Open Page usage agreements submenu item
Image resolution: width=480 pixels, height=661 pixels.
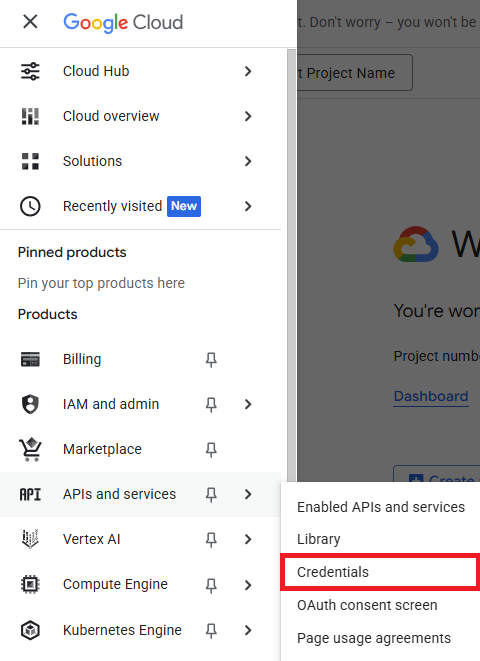[x=381, y=638]
